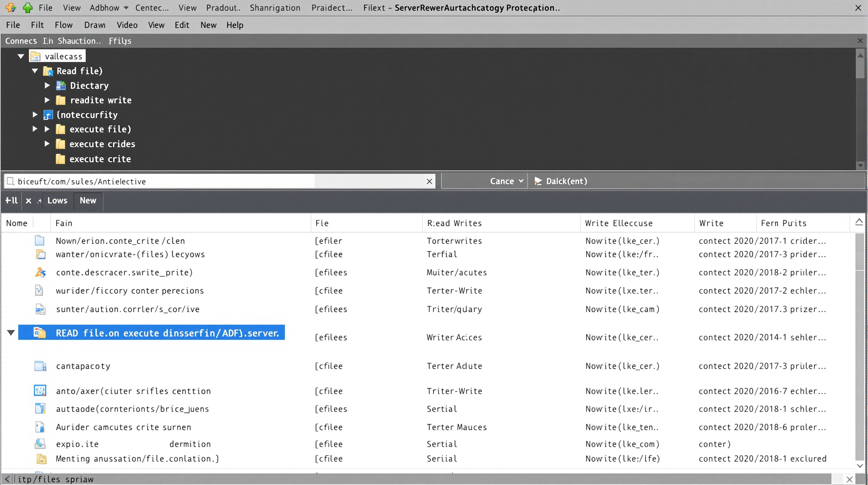Sort by Read Writes column header
Image resolution: width=868 pixels, height=485 pixels.
454,223
